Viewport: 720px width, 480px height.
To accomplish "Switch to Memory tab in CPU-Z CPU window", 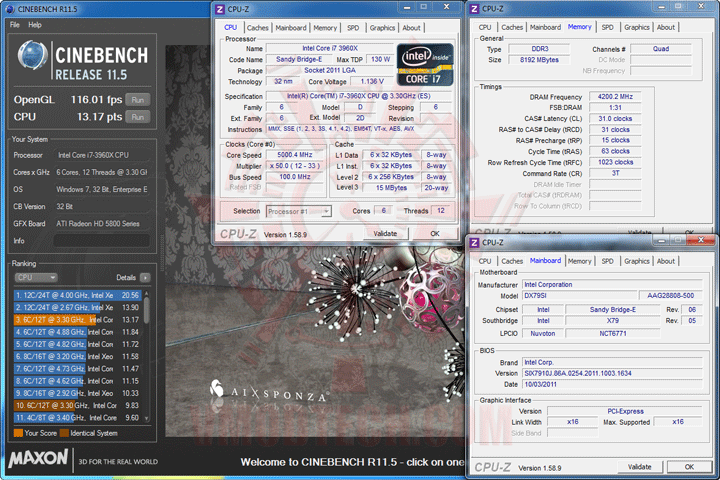I will point(325,28).
